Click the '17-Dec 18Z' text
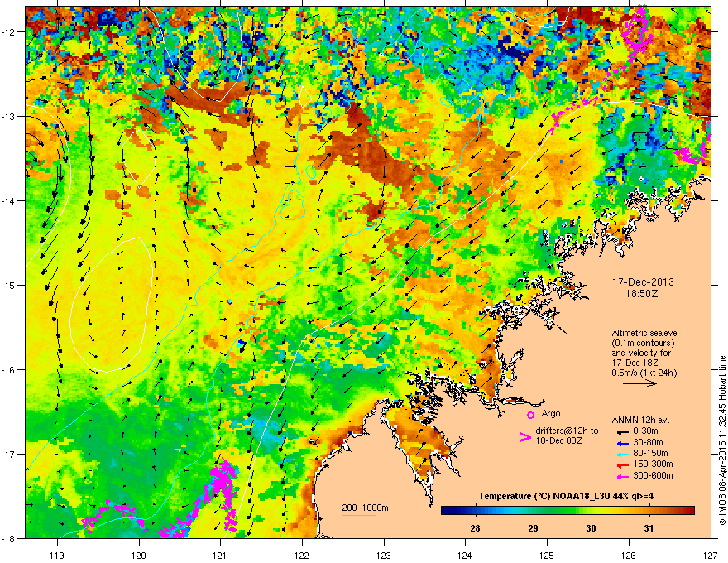This screenshot has height=563, width=728. click(633, 363)
